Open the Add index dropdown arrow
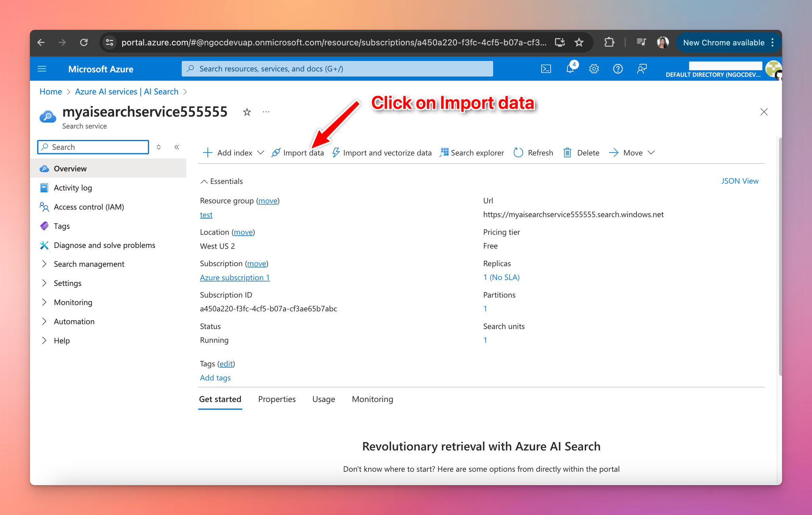 point(260,153)
